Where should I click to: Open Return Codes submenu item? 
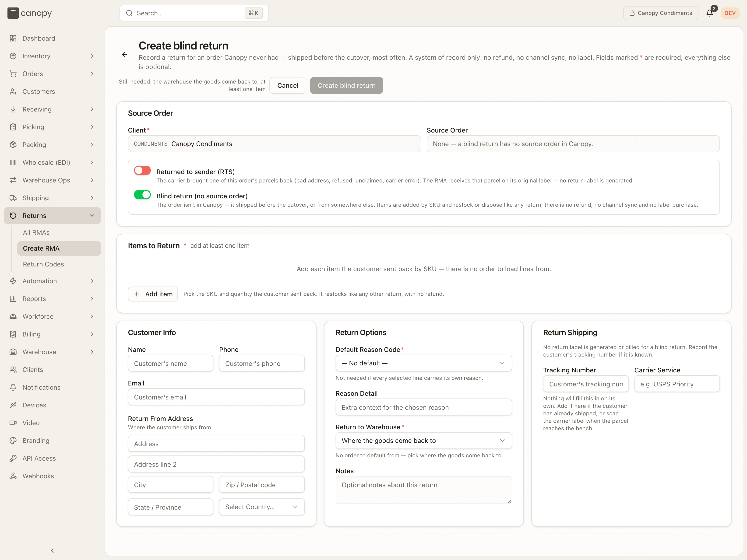click(59, 264)
